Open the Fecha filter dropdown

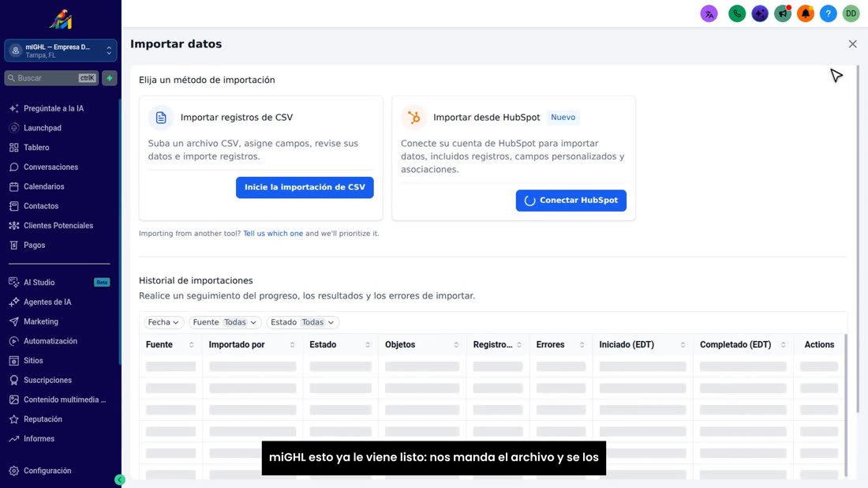163,322
